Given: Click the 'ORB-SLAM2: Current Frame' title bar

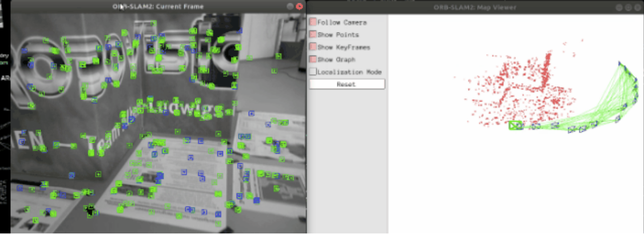Looking at the screenshot, I should (x=158, y=6).
